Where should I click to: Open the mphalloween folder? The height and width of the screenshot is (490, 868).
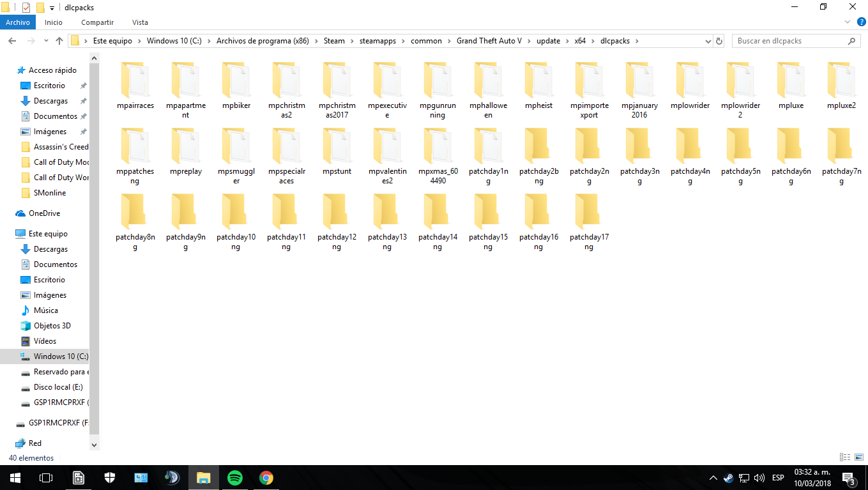[488, 91]
